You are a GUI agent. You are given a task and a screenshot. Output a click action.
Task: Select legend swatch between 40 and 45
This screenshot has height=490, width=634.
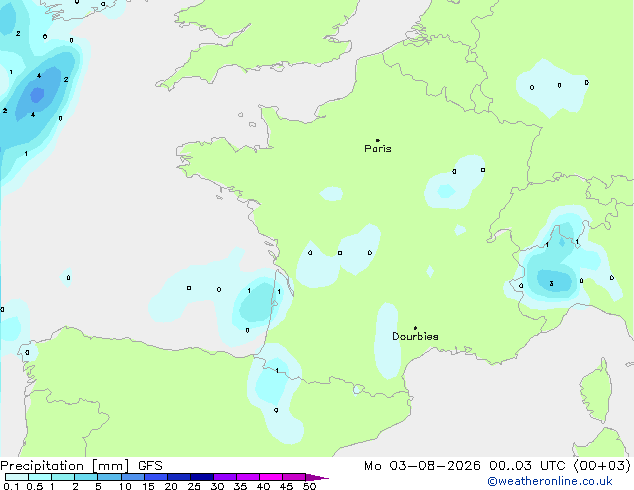point(271,477)
